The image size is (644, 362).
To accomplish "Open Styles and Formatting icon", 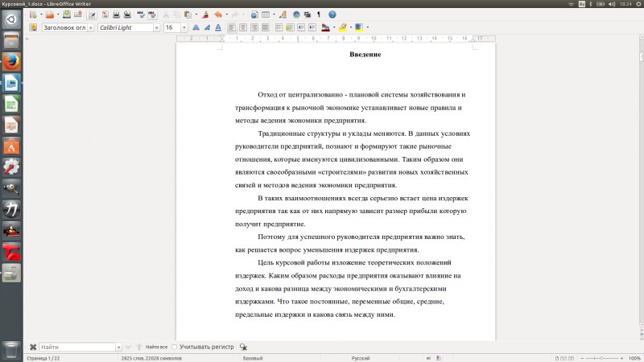I will pyautogui.click(x=33, y=27).
